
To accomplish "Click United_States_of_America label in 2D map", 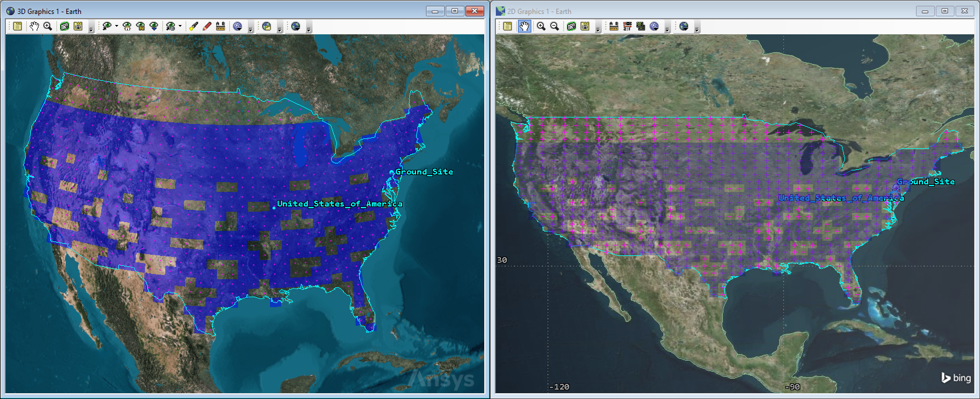I will pyautogui.click(x=841, y=198).
